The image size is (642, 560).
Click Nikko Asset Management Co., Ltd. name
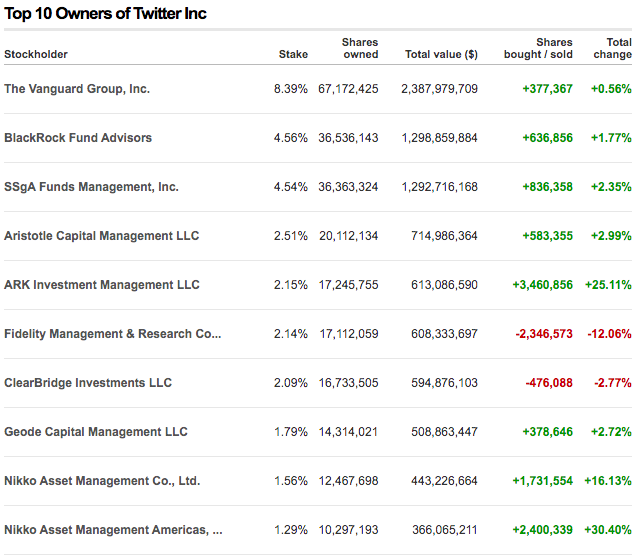pos(102,481)
